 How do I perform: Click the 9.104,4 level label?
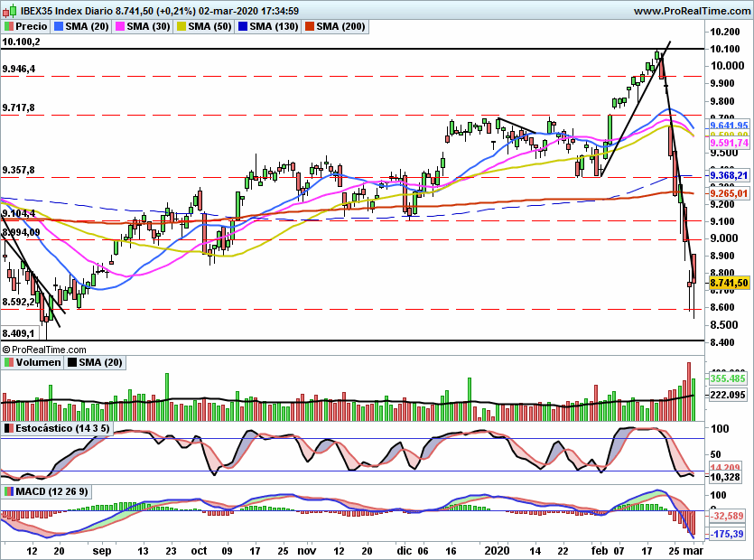pyautogui.click(x=19, y=213)
